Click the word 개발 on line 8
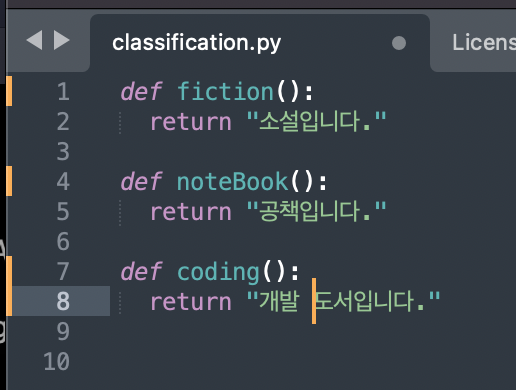 point(279,301)
